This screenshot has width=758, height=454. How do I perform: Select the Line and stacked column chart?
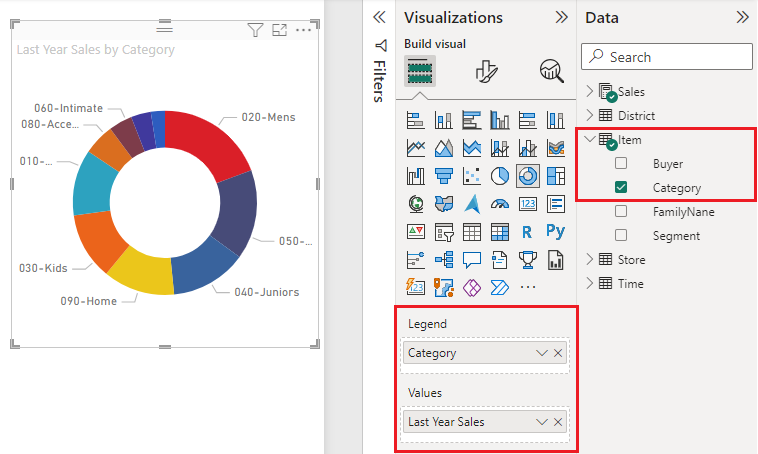(x=499, y=148)
